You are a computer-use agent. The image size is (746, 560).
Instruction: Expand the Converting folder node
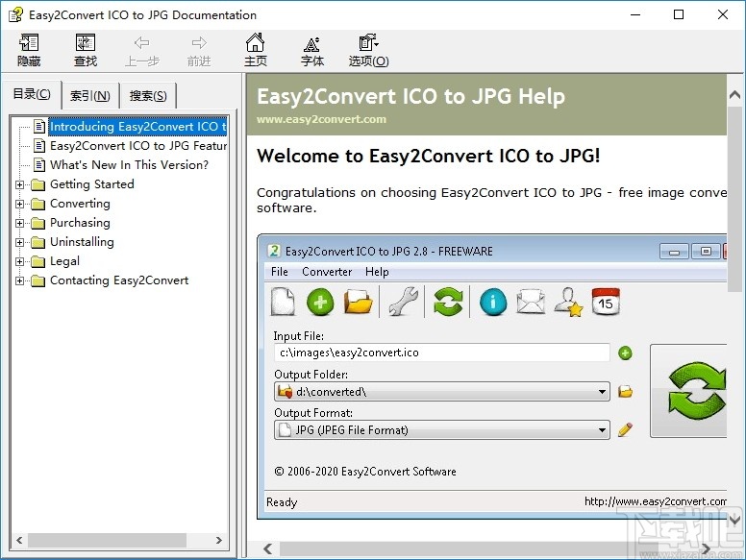click(x=19, y=204)
